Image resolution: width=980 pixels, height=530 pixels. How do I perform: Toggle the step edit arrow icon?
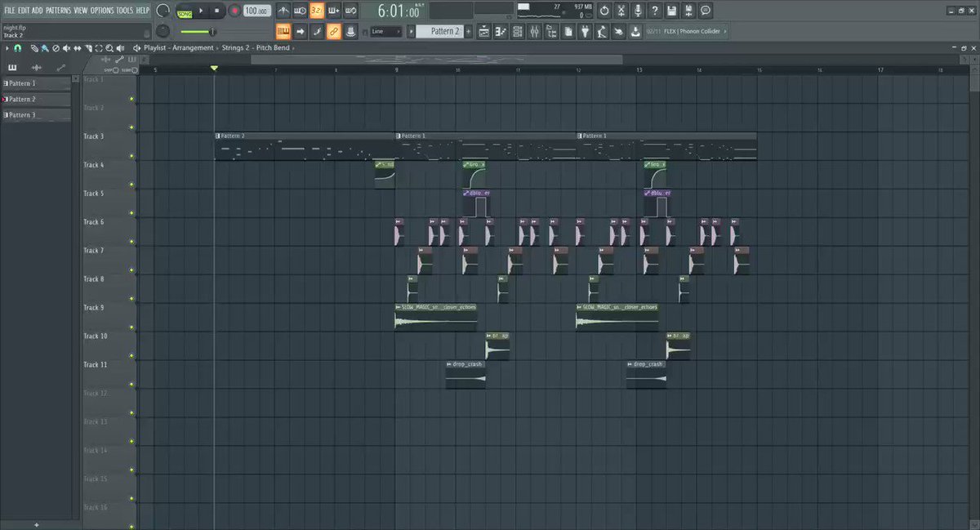pyautogui.click(x=301, y=31)
